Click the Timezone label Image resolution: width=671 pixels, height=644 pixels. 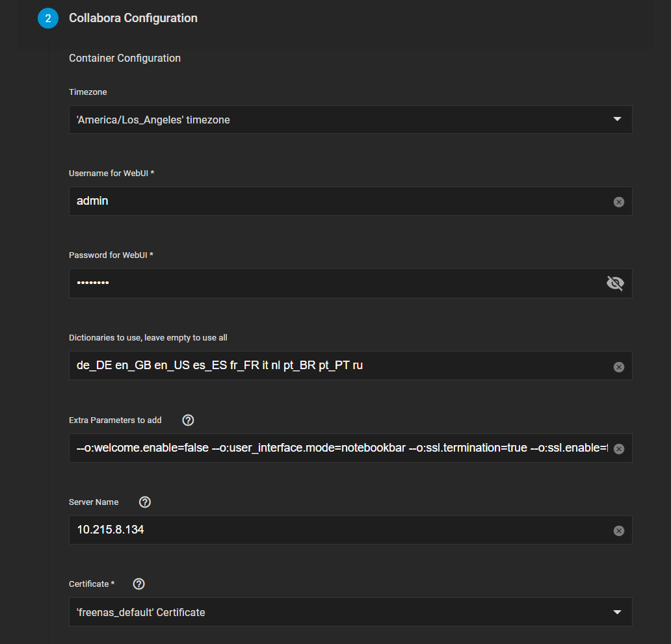(x=88, y=92)
